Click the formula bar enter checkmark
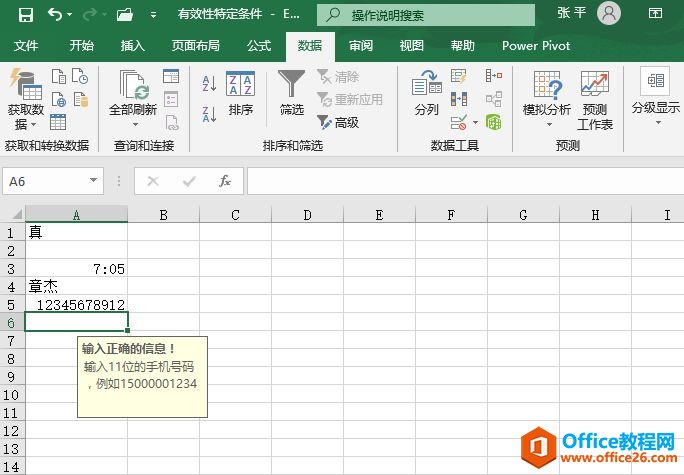This screenshot has width=684, height=475. (x=189, y=181)
